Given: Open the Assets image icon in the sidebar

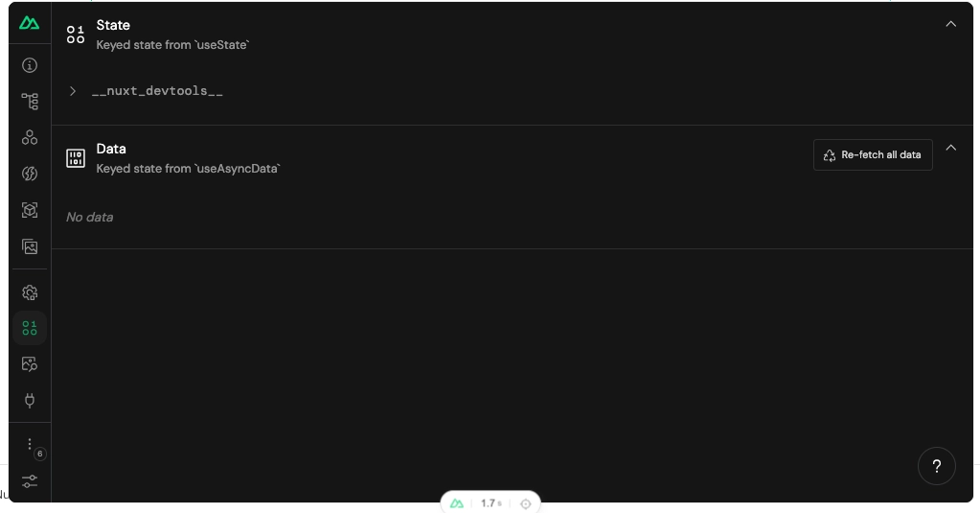Looking at the screenshot, I should 30,246.
